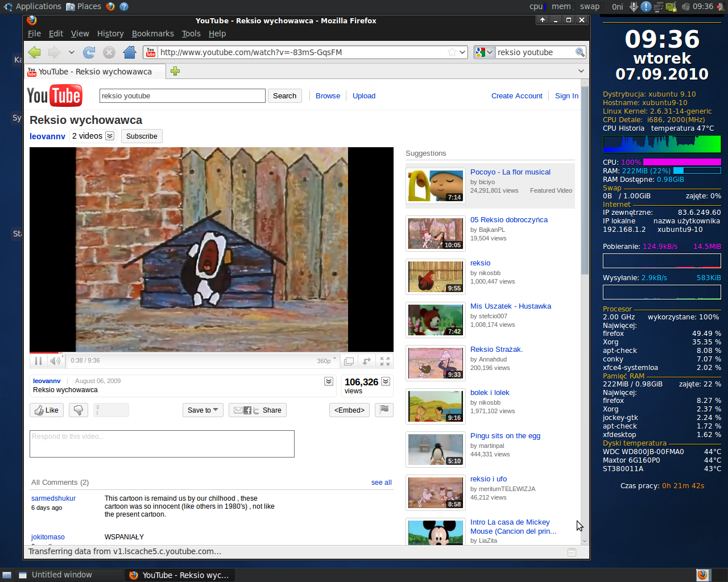728x582 pixels.
Task: Pop out the video player window
Action: (349, 361)
